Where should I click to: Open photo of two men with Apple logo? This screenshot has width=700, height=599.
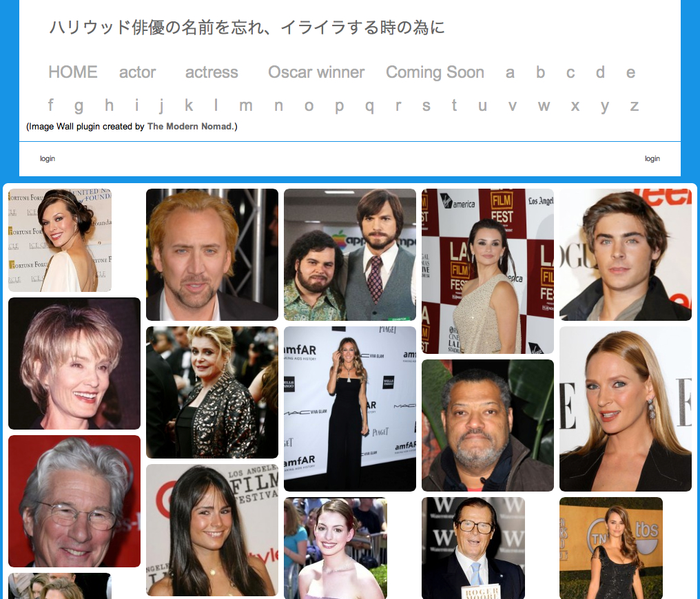click(350, 254)
